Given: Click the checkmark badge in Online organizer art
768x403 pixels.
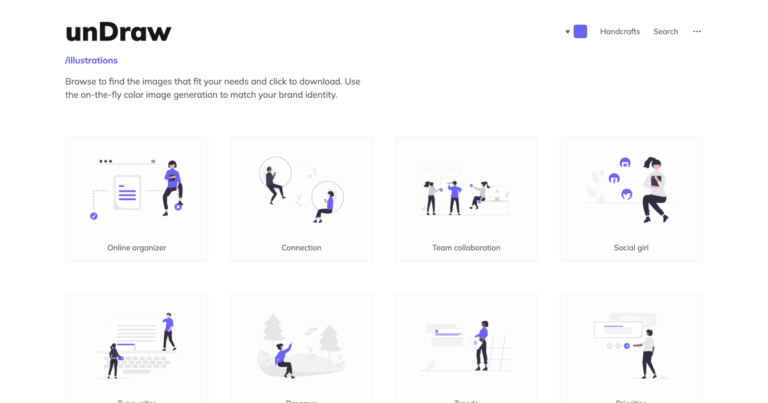Looking at the screenshot, I should pyautogui.click(x=94, y=215).
